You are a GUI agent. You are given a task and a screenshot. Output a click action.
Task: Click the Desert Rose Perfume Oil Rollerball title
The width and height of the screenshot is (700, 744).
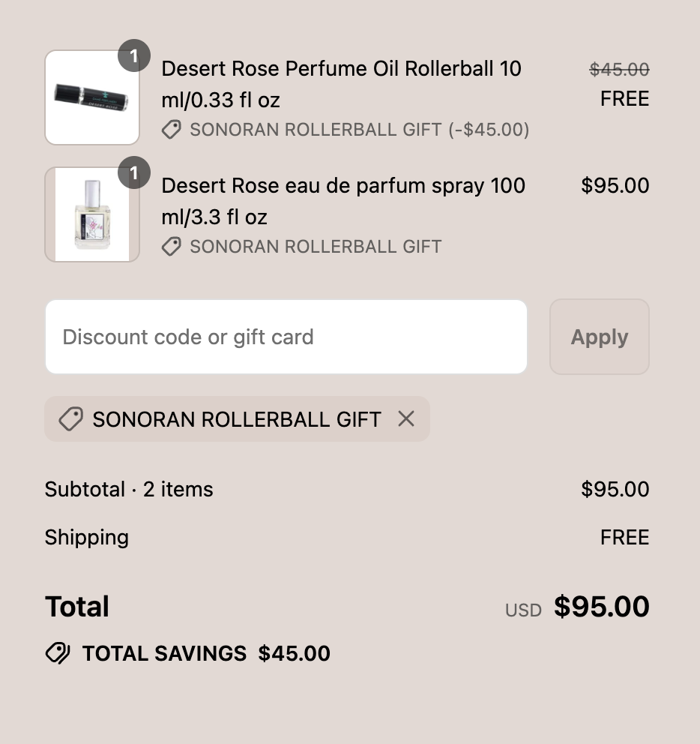(342, 84)
